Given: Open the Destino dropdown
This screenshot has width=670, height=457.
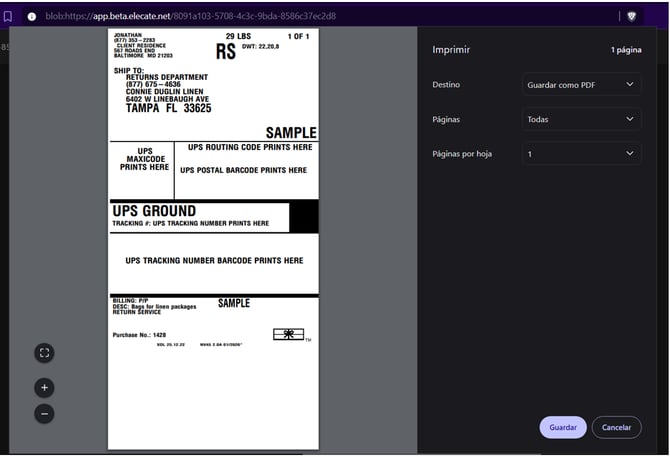Looking at the screenshot, I should [x=581, y=85].
